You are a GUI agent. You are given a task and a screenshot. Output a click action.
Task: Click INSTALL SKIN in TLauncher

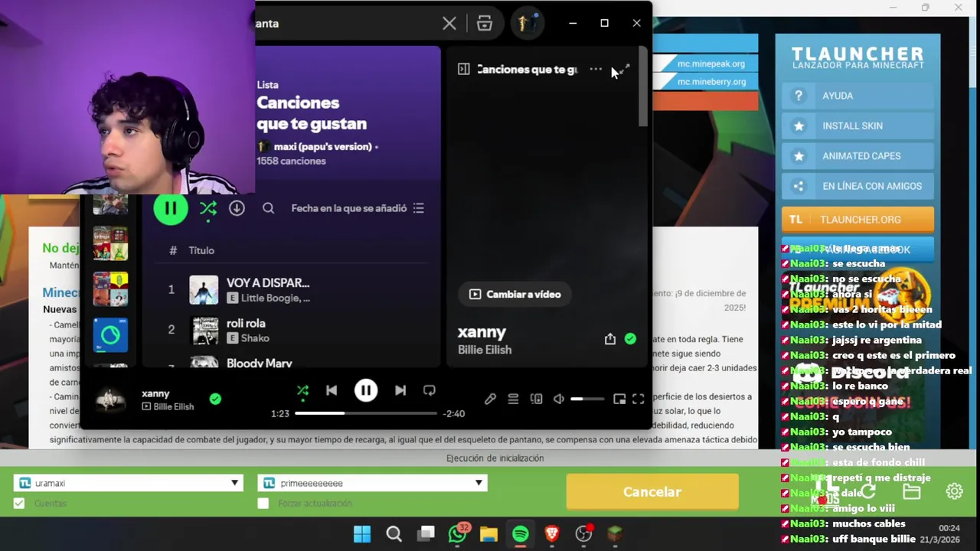click(x=857, y=126)
